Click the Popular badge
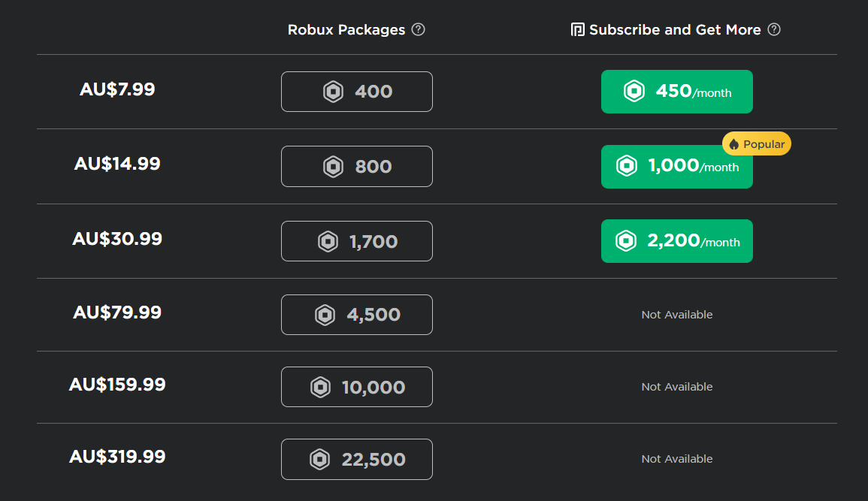This screenshot has height=501, width=868. click(x=758, y=144)
